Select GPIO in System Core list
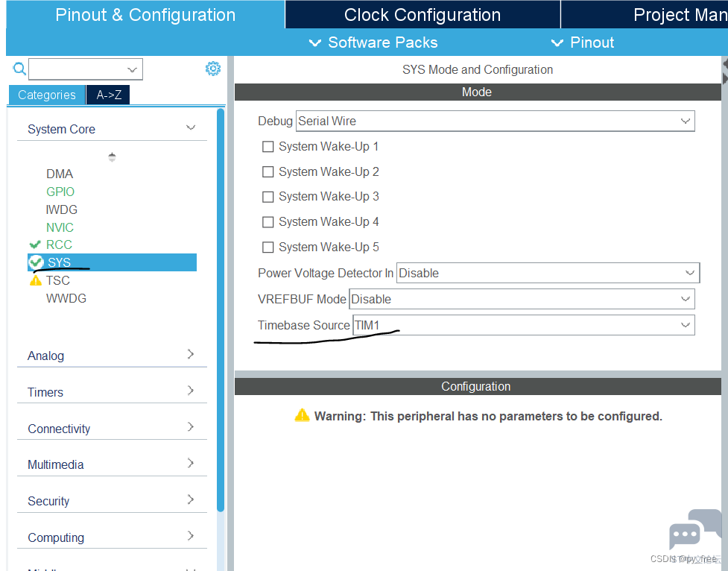 pyautogui.click(x=60, y=192)
